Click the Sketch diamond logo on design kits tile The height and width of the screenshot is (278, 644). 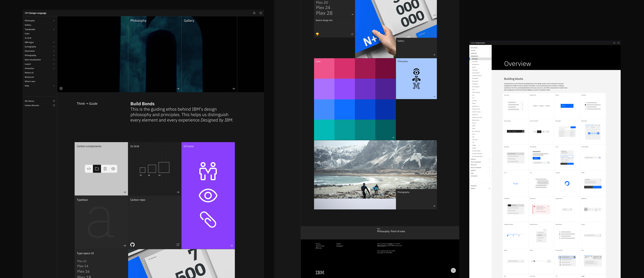tap(317, 34)
